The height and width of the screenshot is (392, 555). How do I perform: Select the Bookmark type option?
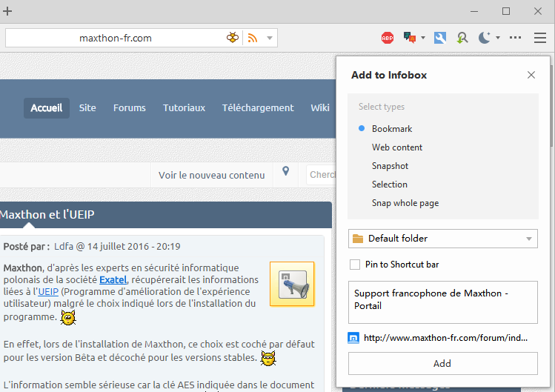392,129
